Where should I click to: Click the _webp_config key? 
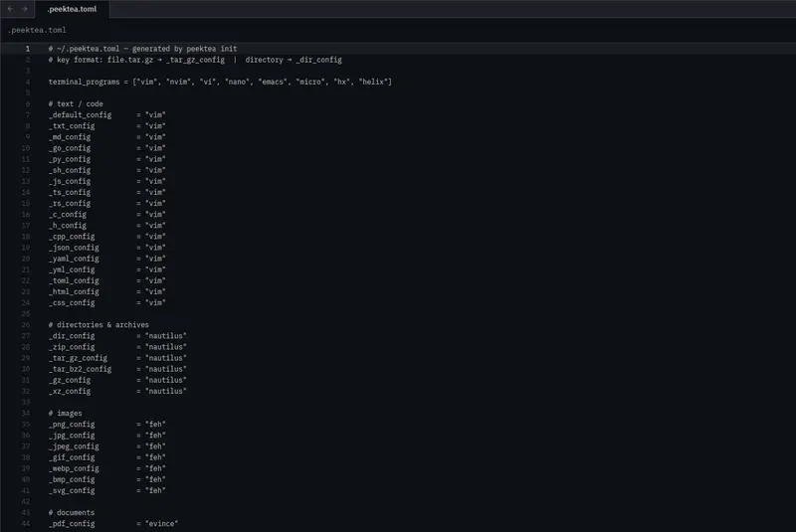[x=74, y=469]
